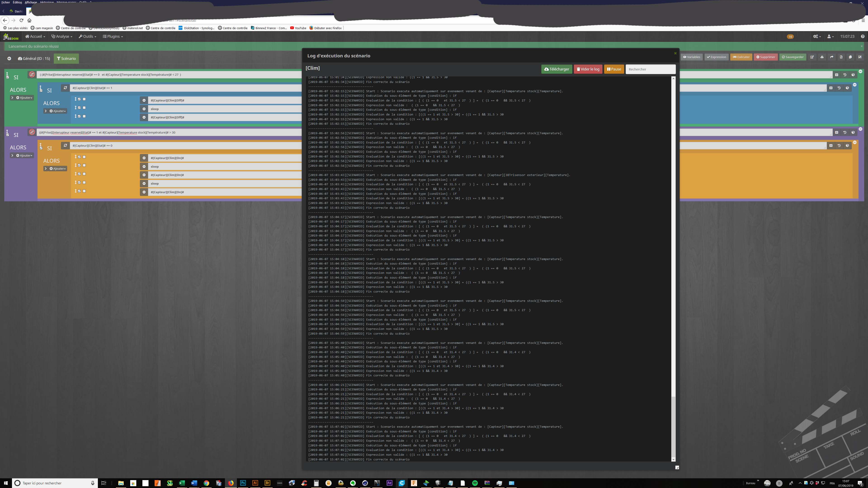Image resolution: width=868 pixels, height=488 pixels.
Task: Open Spotify from the Windows taskbar
Action: click(475, 483)
